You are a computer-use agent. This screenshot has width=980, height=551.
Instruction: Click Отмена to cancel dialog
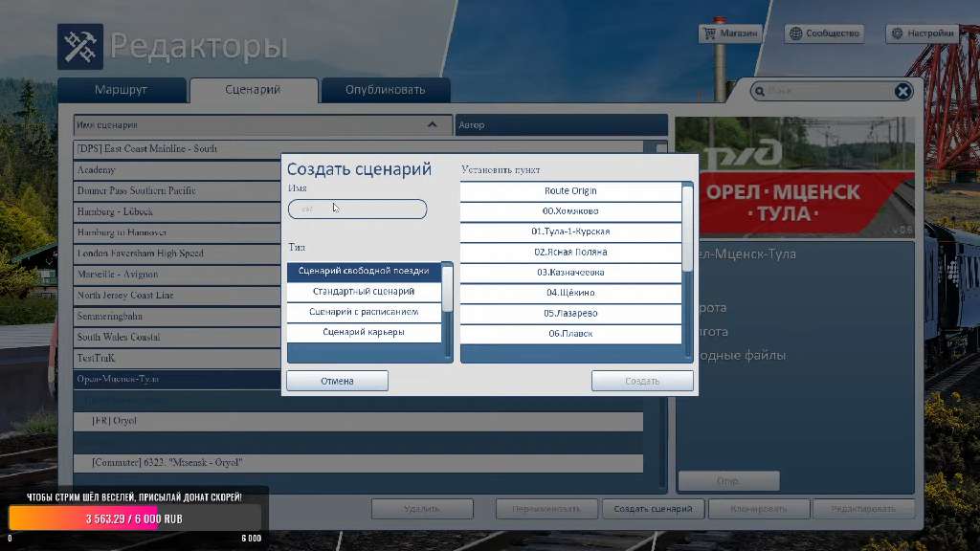click(338, 381)
